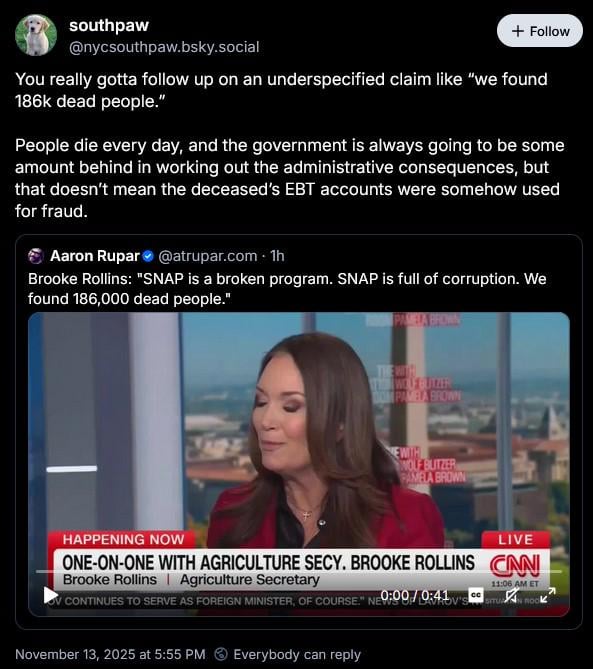Click the 0:00 / 0:41 time display
Viewport: 593px width, 669px height.
pos(414,595)
